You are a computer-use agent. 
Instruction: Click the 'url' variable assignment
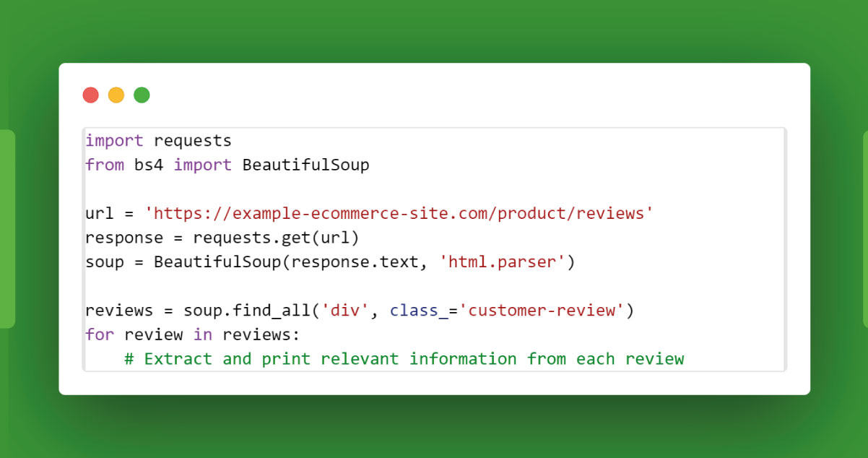pyautogui.click(x=99, y=213)
